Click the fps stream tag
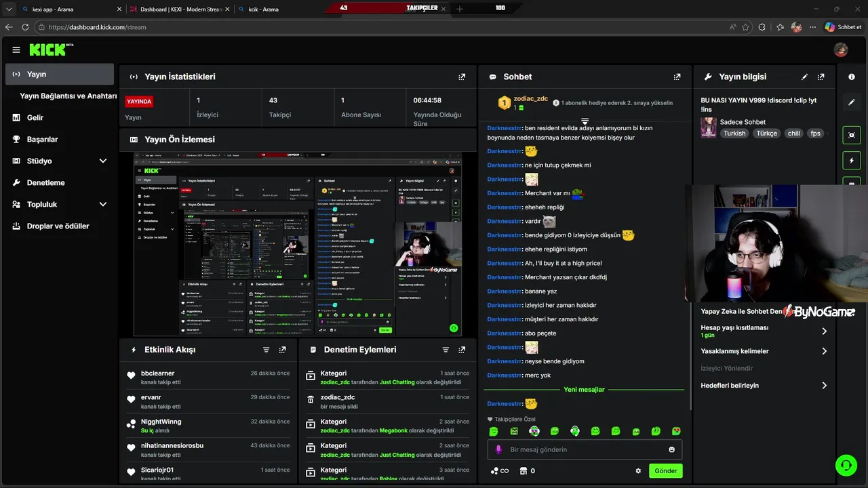This screenshot has height=488, width=868. (x=815, y=134)
